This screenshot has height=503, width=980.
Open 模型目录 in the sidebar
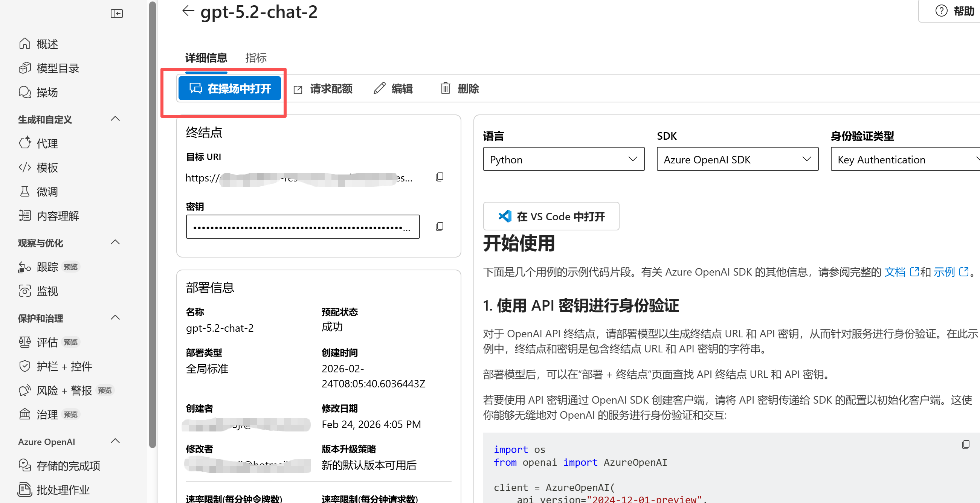[x=58, y=69]
